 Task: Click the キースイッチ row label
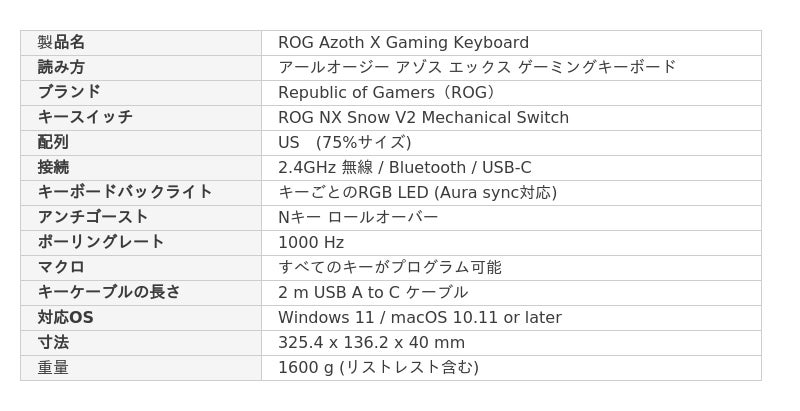point(85,118)
